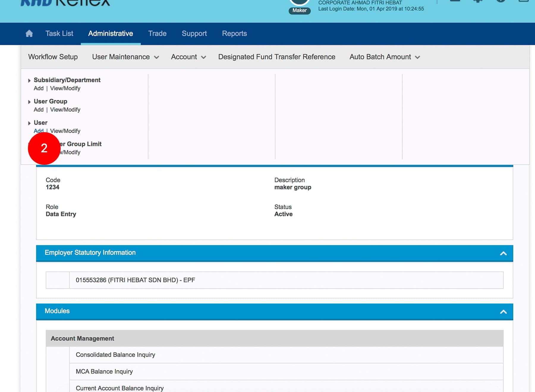Open Workflow Setup submenu item

coord(53,57)
